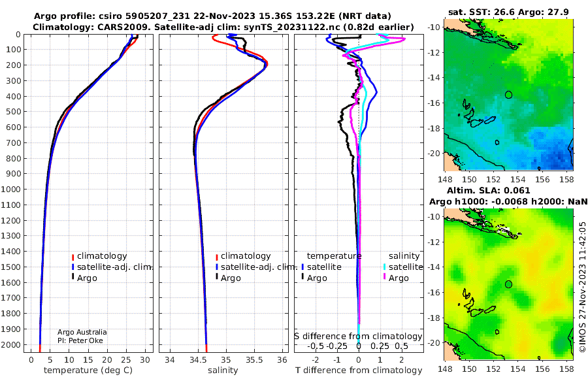Screen dimensions: 588x379
Task: Click black Argo legend marker in temperature panel
Action: pyautogui.click(x=73, y=277)
